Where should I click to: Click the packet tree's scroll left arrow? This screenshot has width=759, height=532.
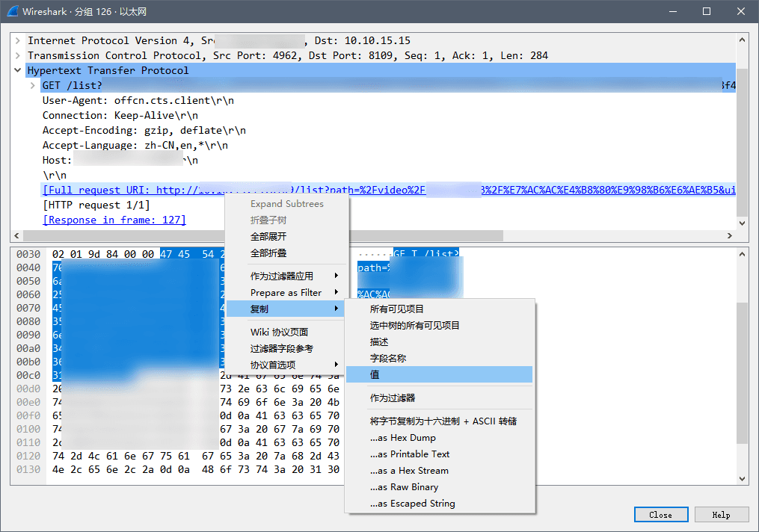tap(17, 235)
